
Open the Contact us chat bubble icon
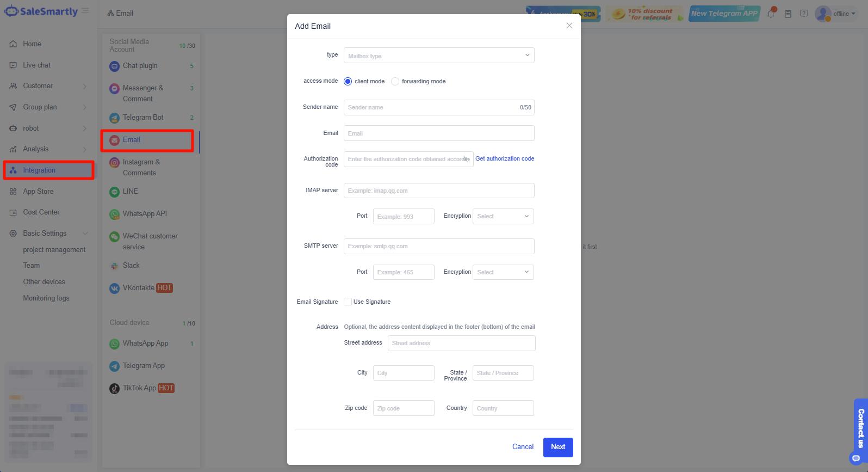(x=856, y=458)
